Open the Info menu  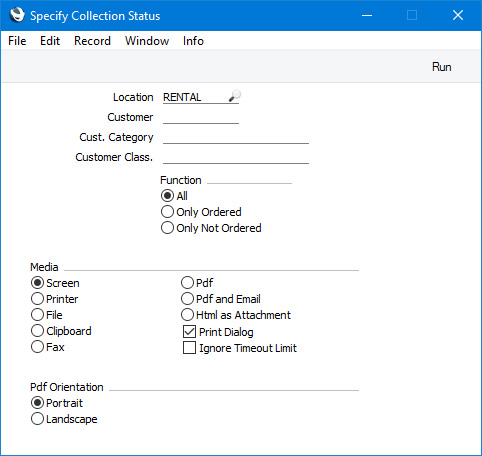(x=193, y=41)
